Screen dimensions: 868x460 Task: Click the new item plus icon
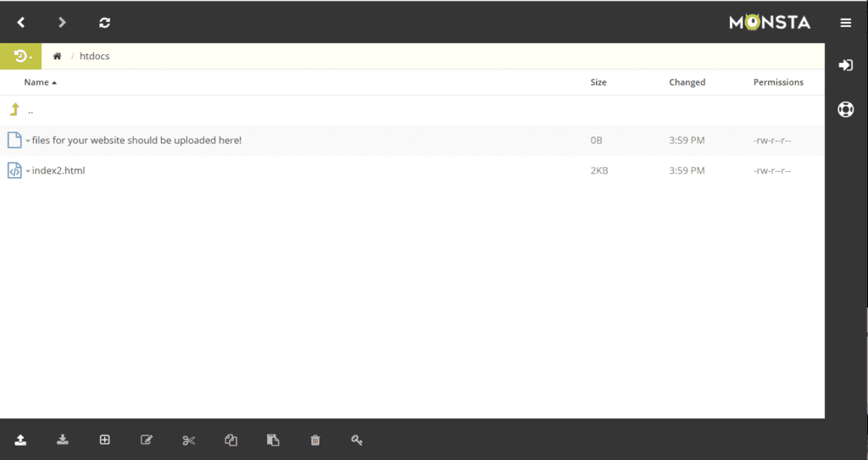104,440
